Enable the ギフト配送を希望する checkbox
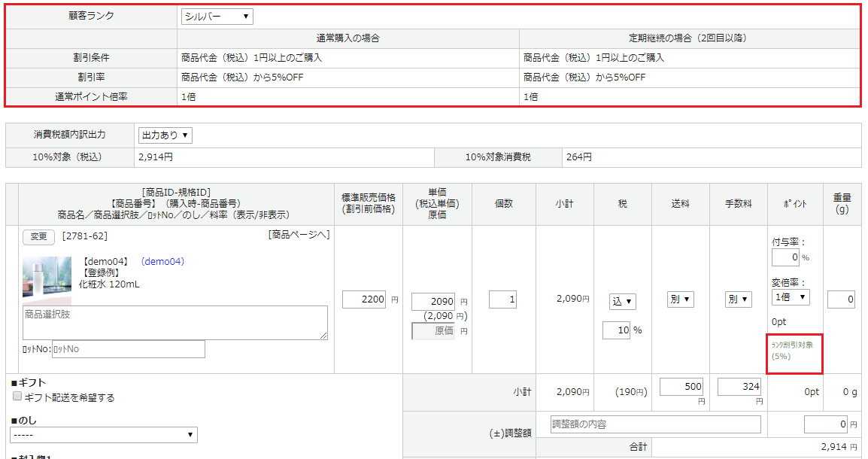Viewport: 868px width, 459px height. 17,397
